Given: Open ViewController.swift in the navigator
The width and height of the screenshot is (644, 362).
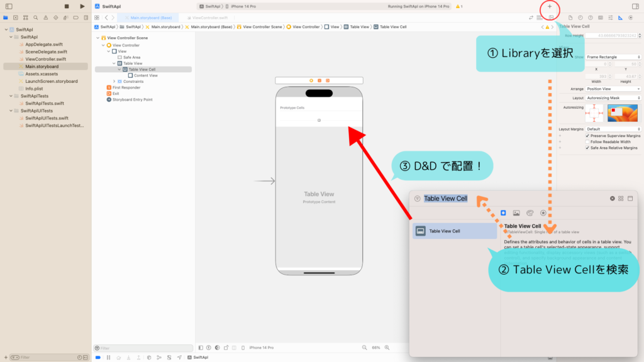Looking at the screenshot, I should point(45,59).
